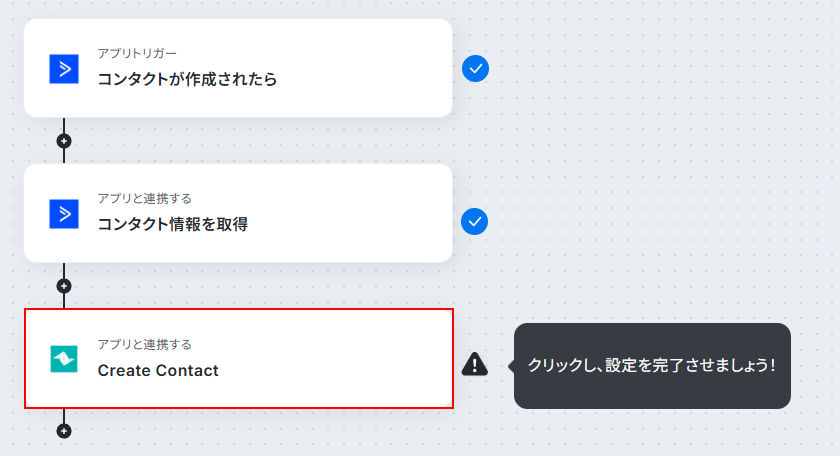Select the red-outlined Create Contact card
Viewport: 840px width, 456px height.
pos(239,358)
